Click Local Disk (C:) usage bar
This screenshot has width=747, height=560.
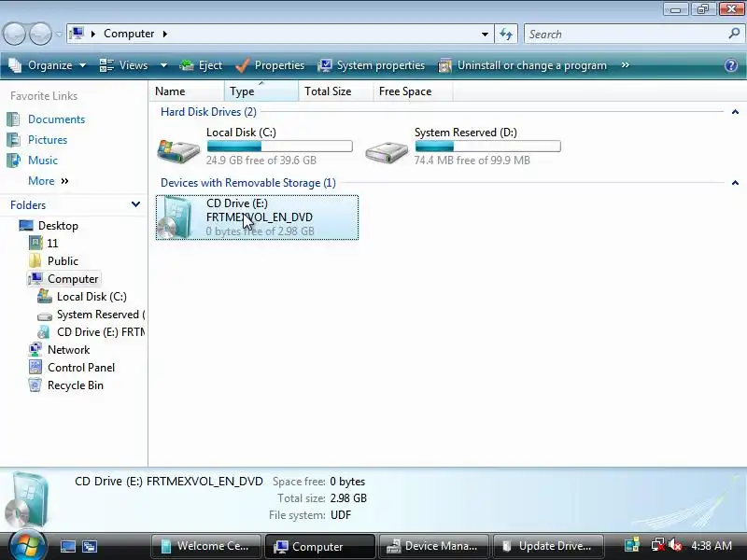pos(279,147)
